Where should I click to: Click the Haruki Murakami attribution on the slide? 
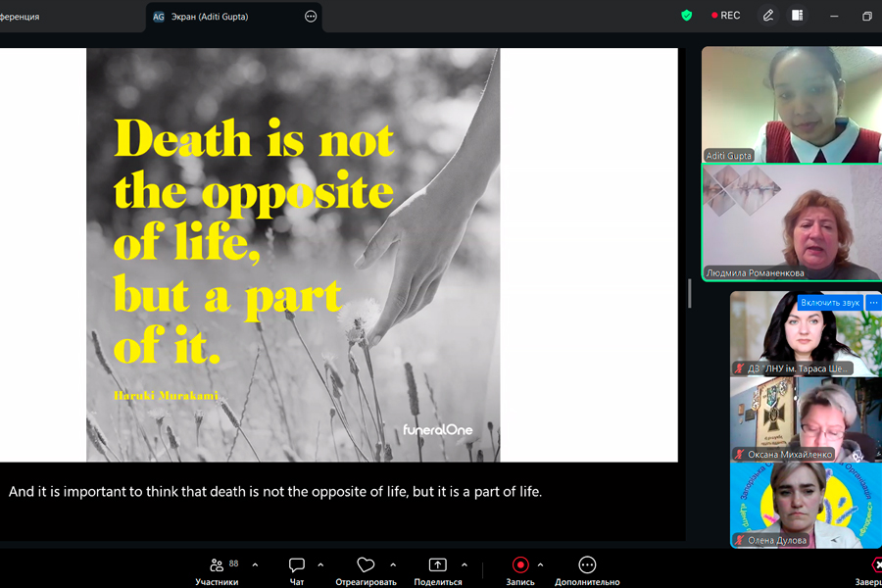click(166, 396)
